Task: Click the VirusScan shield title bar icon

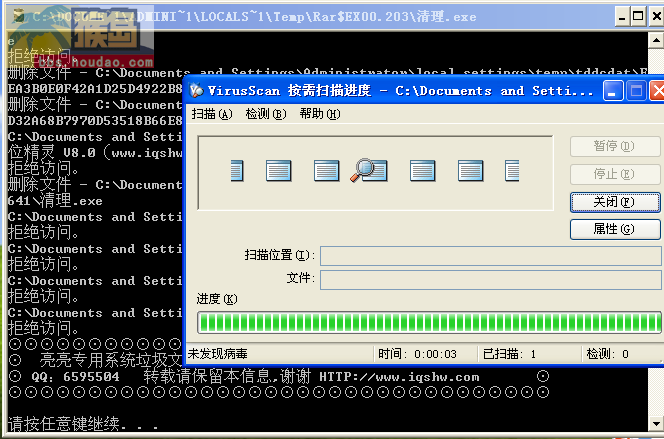Action: click(x=196, y=90)
